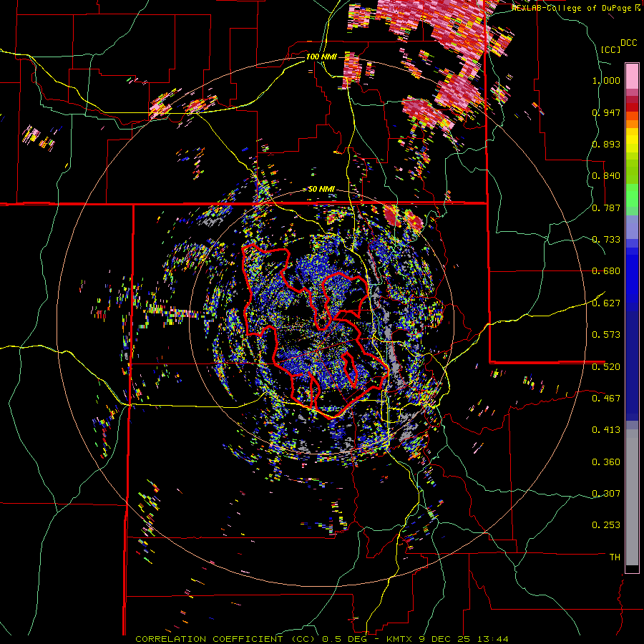Click the 0.573 legend value
The width and height of the screenshot is (644, 644).
coord(606,335)
